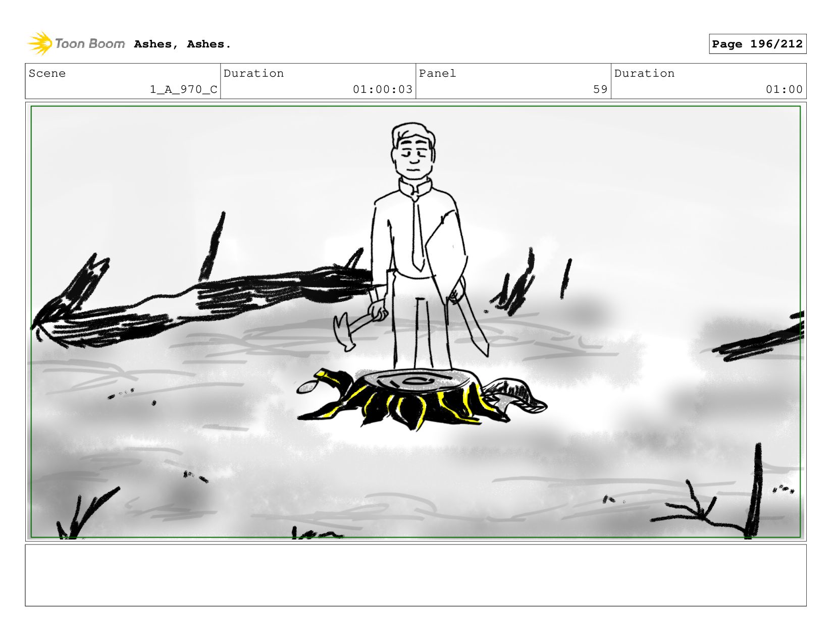832x644 pixels.
Task: Click the storyboard panel drawing
Action: pos(415,322)
